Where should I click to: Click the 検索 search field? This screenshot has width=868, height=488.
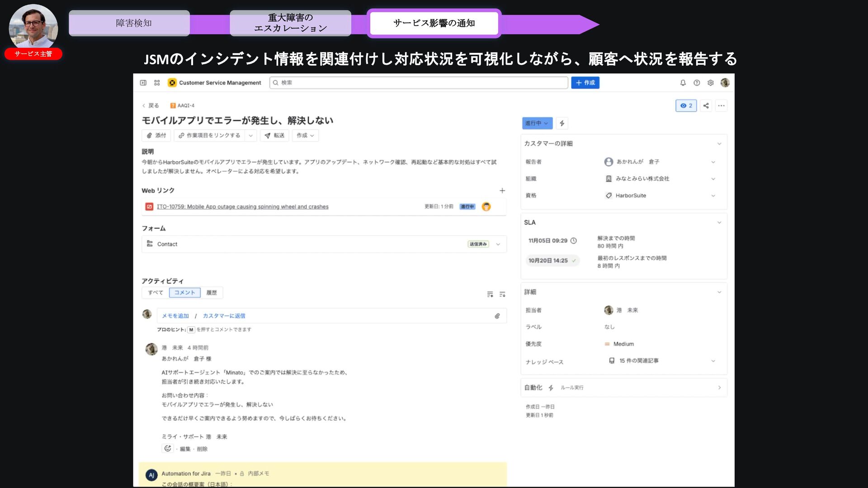pyautogui.click(x=418, y=83)
